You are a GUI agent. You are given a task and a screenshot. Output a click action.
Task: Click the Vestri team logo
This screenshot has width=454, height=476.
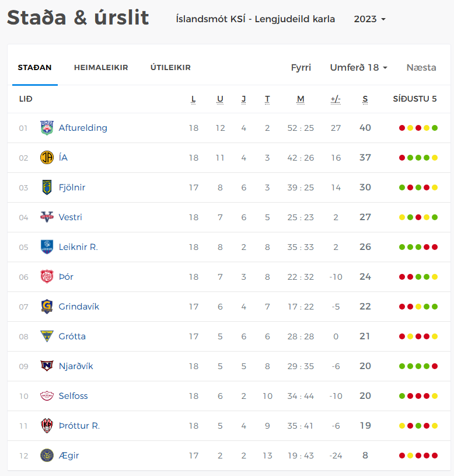(47, 217)
